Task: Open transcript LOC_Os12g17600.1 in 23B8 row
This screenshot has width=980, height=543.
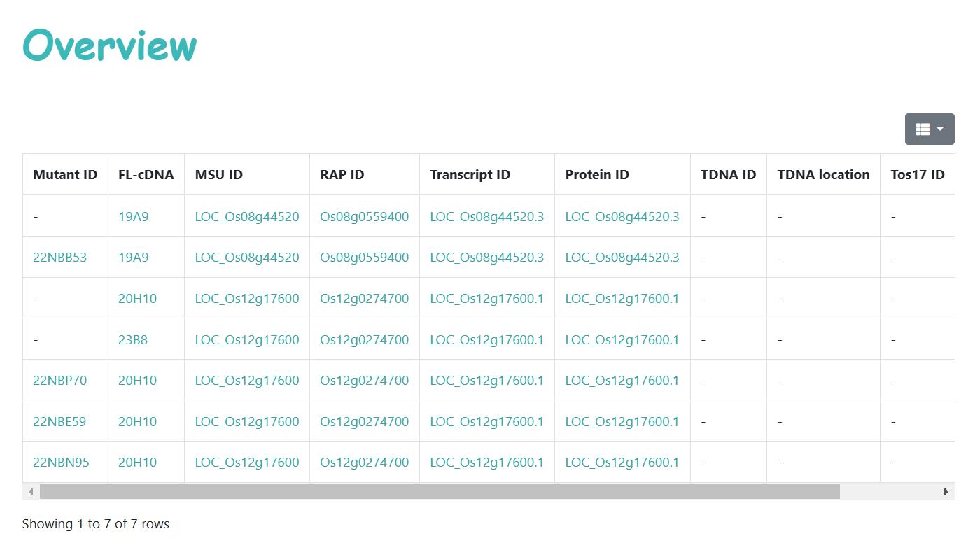Action: pyautogui.click(x=487, y=340)
